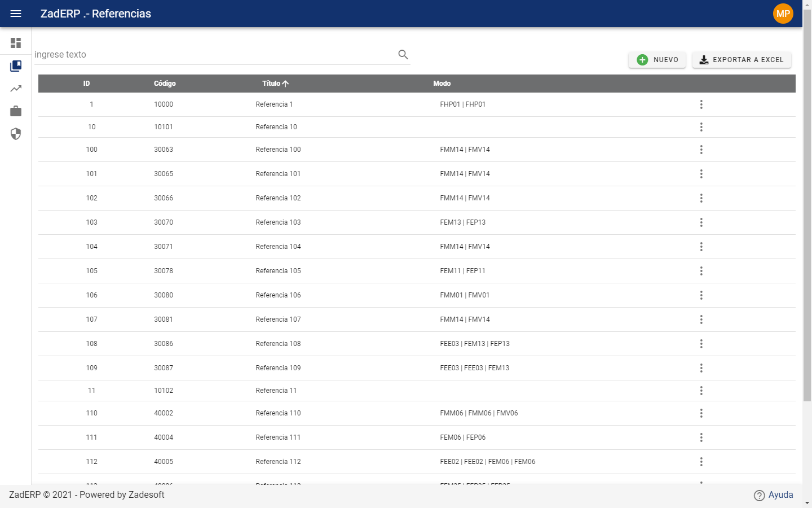Image resolution: width=812 pixels, height=508 pixels.
Task: Select the 'Referencia 10' title cell
Action: point(276,127)
